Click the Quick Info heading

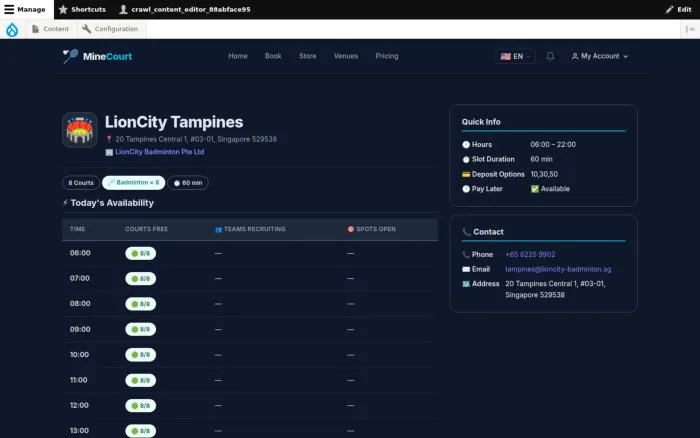[481, 122]
